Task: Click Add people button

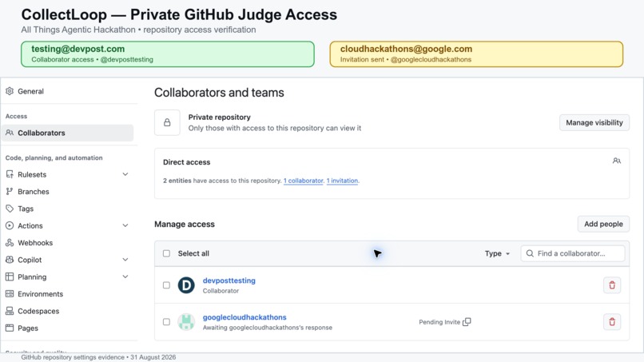Action: [603, 224]
